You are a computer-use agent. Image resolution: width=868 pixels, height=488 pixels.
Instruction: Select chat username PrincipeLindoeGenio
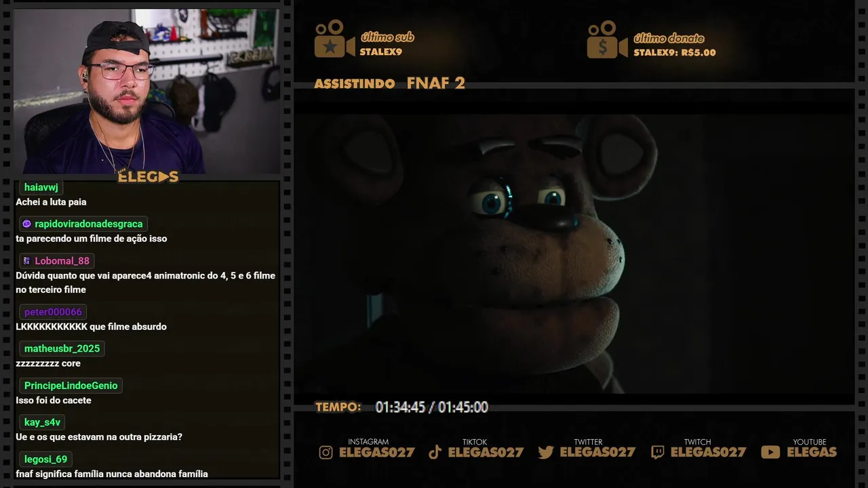point(71,386)
